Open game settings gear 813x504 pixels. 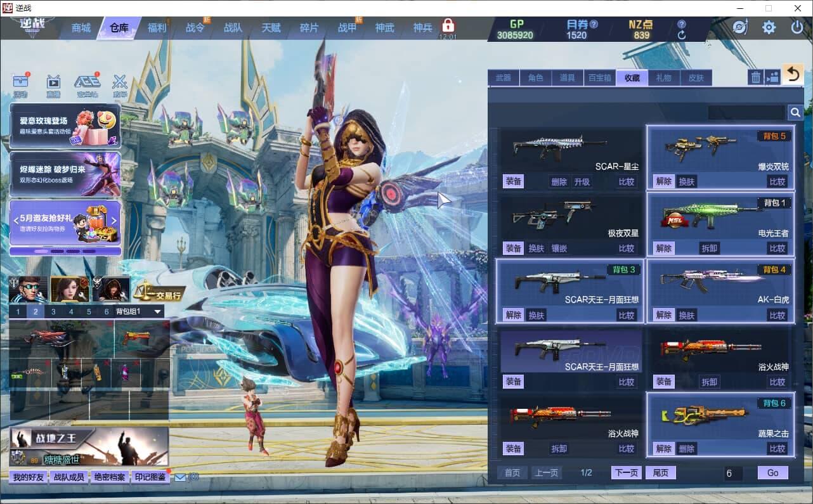(769, 27)
